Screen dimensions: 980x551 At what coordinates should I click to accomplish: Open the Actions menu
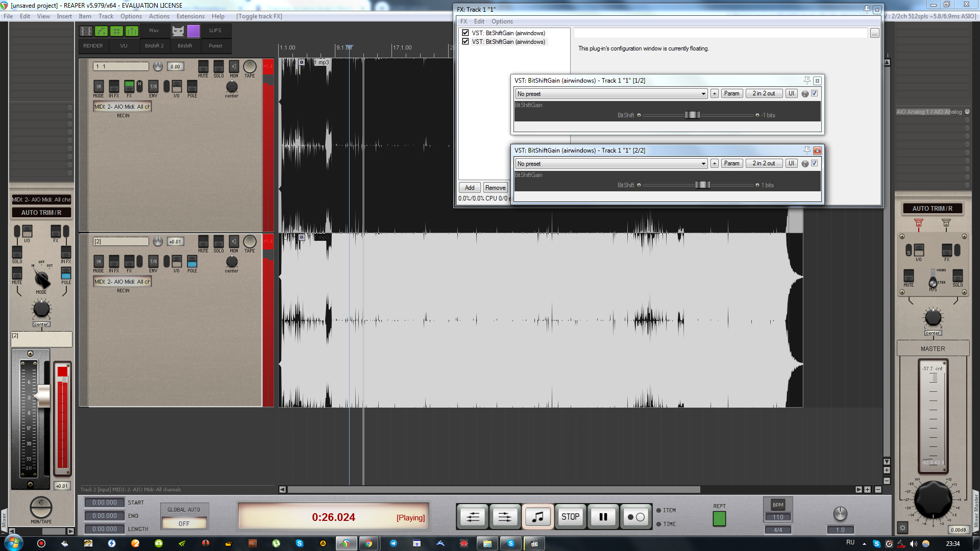coord(159,16)
